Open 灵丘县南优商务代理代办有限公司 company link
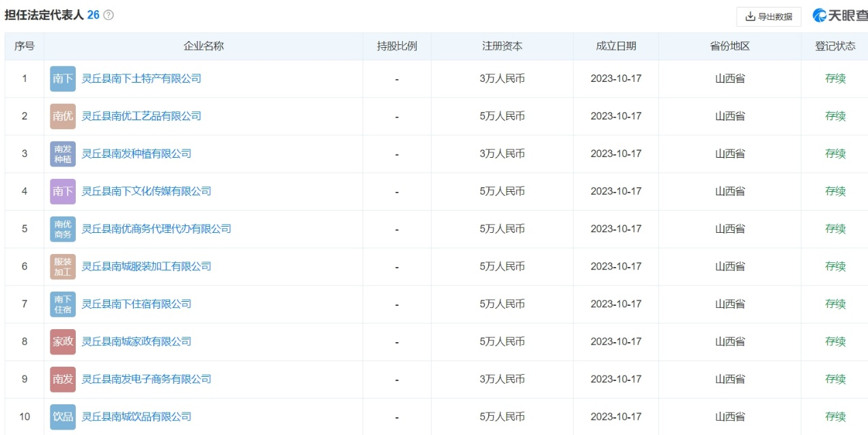Viewport: 868px width, 435px height. [x=156, y=229]
